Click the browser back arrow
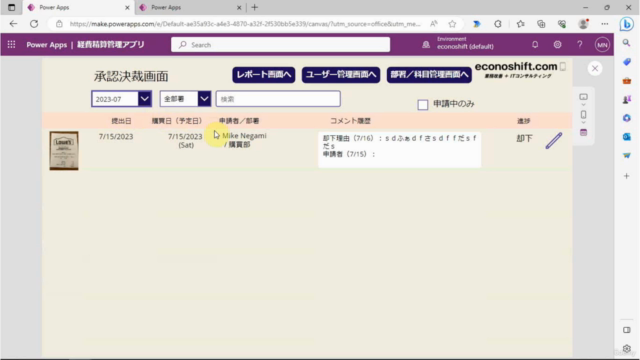The height and width of the screenshot is (360, 640). click(13, 24)
